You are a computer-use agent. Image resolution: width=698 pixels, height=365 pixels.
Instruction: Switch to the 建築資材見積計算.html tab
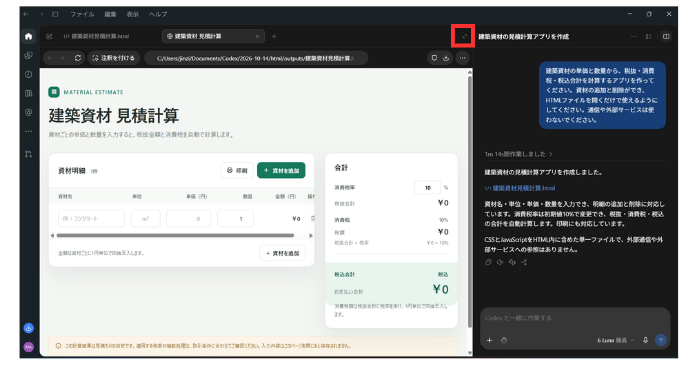96,36
